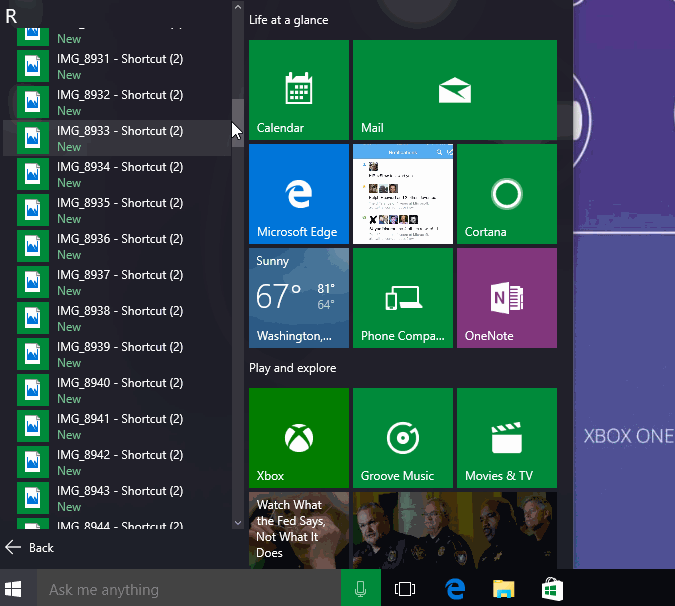This screenshot has height=606, width=675.
Task: Click the image icon beside IMG_8940
Action: point(33,390)
